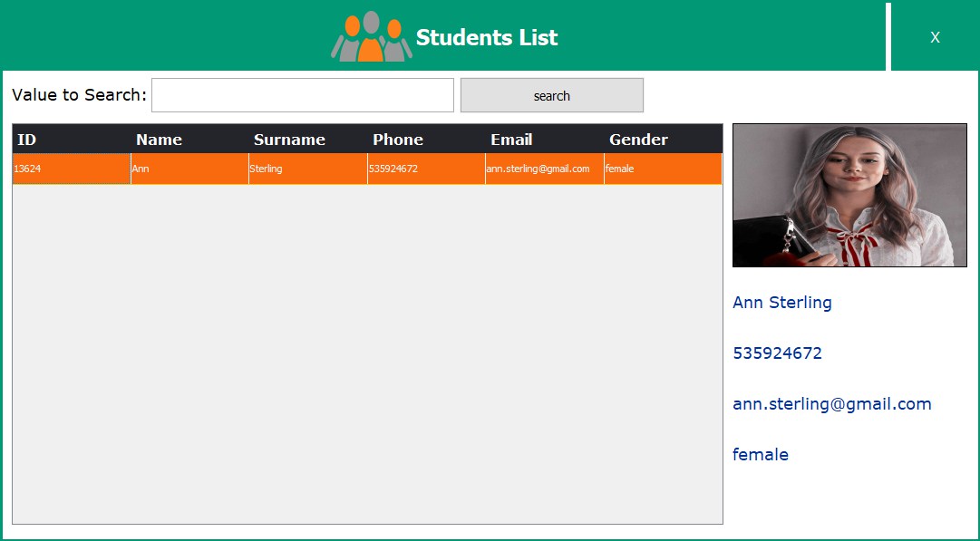Image resolution: width=980 pixels, height=541 pixels.
Task: Click the Students List title text
Action: (x=487, y=37)
